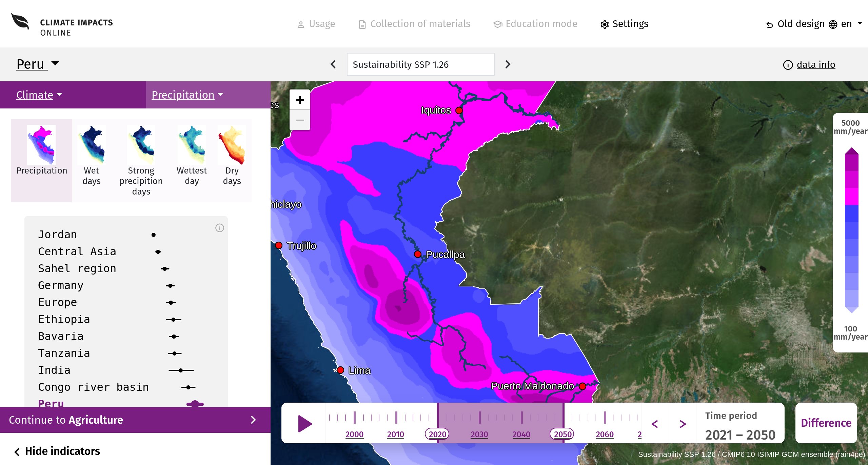Open the info icon in comparison panel
868x465 pixels.
pyautogui.click(x=219, y=228)
